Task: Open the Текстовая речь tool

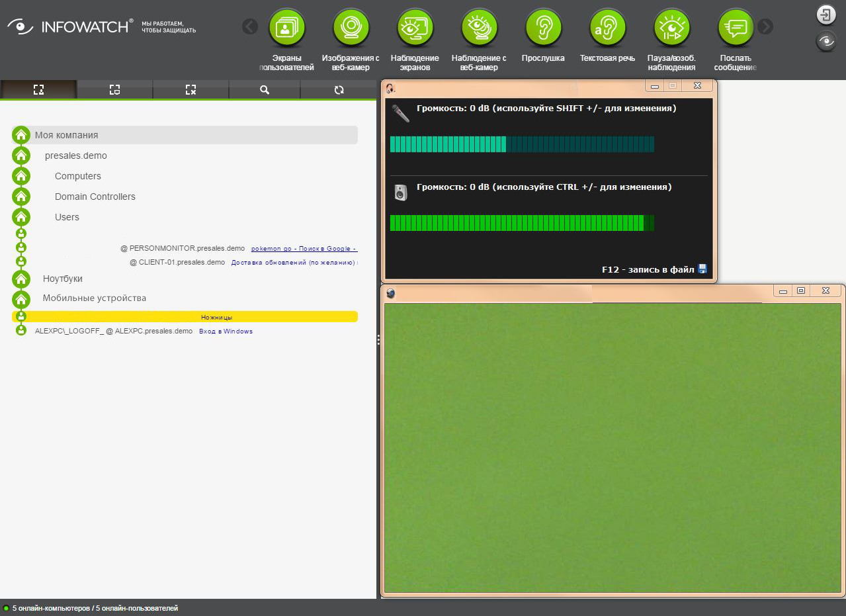Action: [607, 28]
